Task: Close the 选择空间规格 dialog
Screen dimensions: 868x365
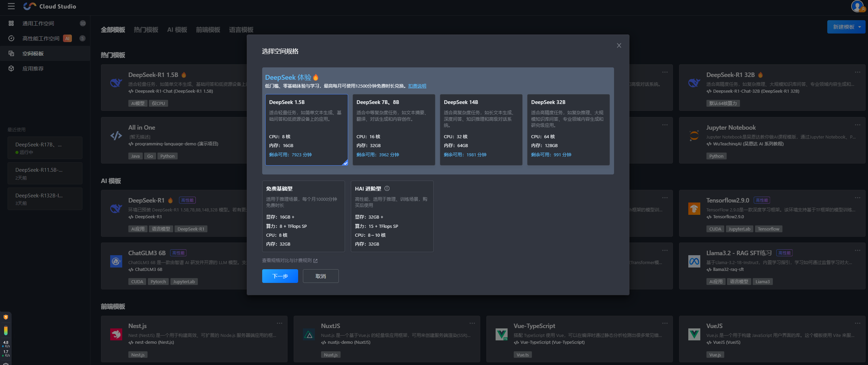Action: [x=619, y=45]
